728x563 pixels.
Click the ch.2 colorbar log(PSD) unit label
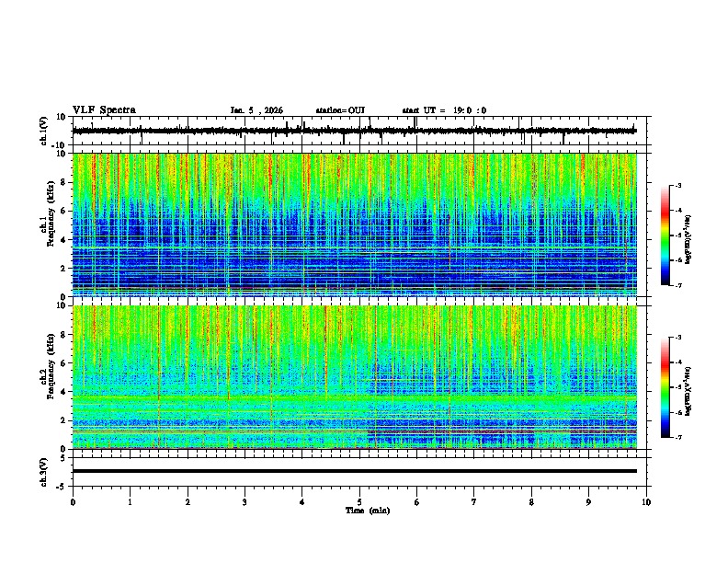[688, 391]
